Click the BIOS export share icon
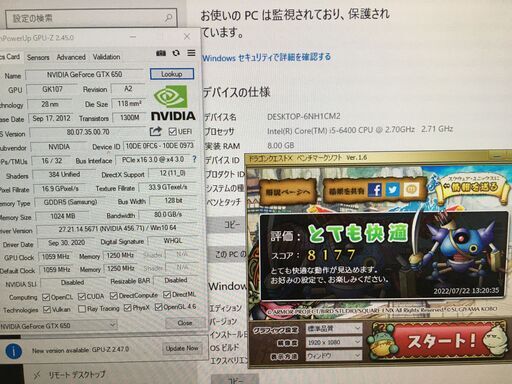Image resolution: width=512 pixels, height=384 pixels. click(x=155, y=131)
